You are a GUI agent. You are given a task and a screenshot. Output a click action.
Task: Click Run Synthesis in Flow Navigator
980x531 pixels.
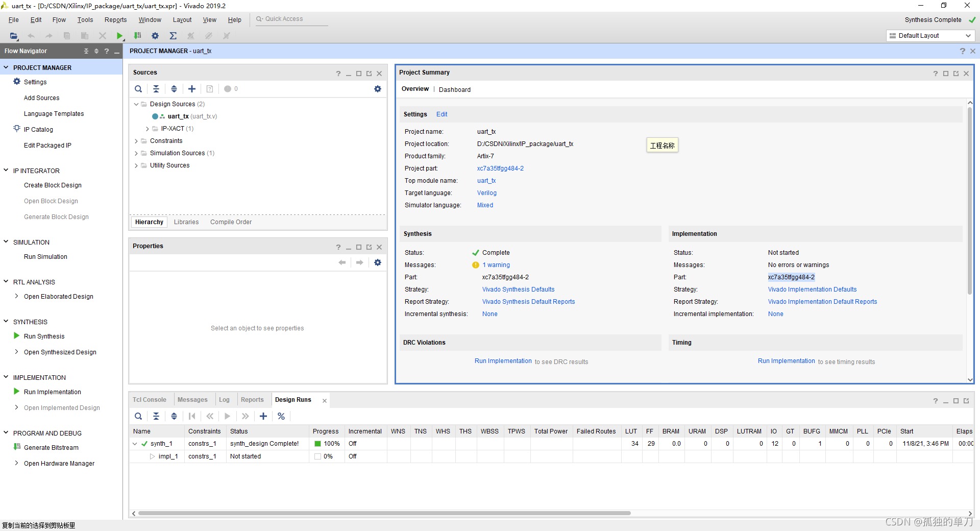pyautogui.click(x=44, y=336)
